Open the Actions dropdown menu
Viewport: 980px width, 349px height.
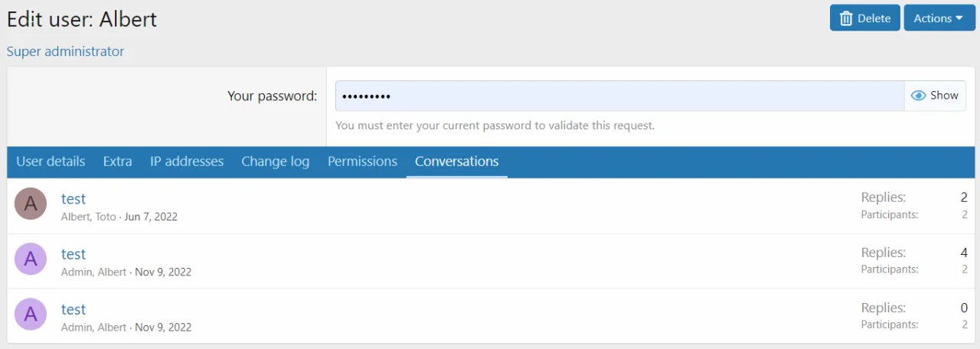pyautogui.click(x=939, y=18)
